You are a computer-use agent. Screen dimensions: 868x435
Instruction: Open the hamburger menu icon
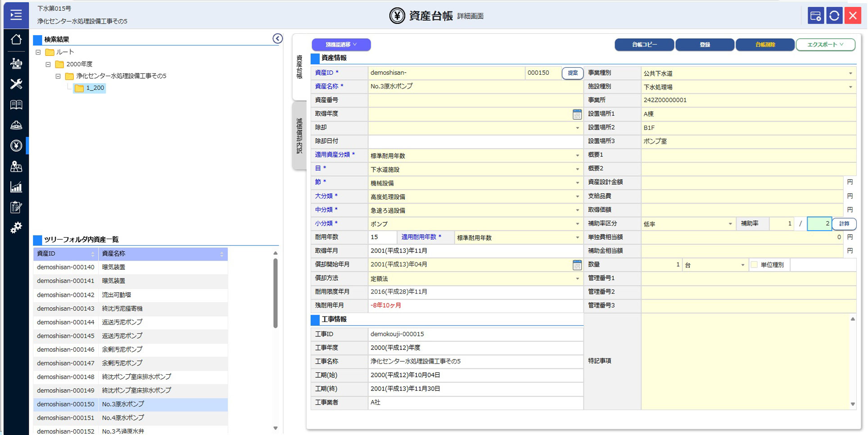click(16, 15)
